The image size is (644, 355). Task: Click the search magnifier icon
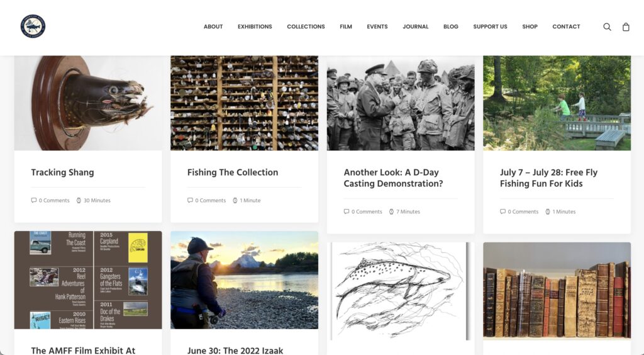tap(607, 26)
